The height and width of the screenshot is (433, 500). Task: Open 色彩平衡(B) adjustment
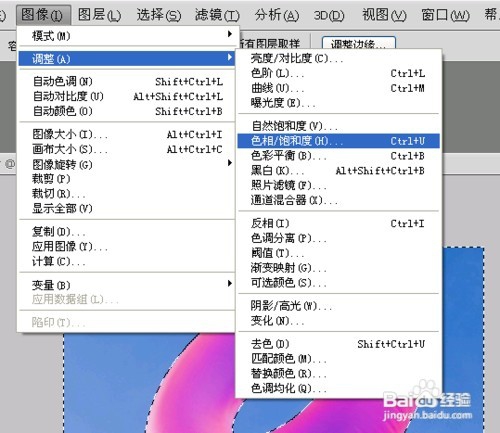[339, 156]
